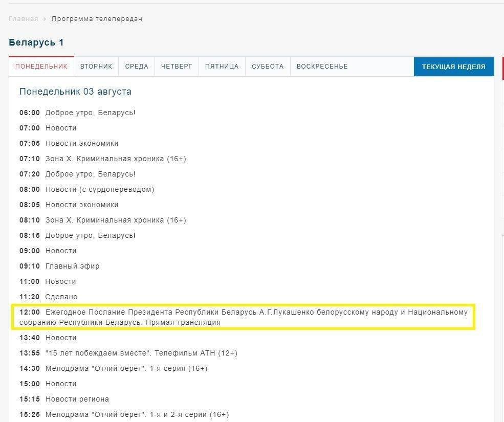This screenshot has height=422, width=504.
Task: Click the 08:05 Новости экономики row
Action: [69, 205]
